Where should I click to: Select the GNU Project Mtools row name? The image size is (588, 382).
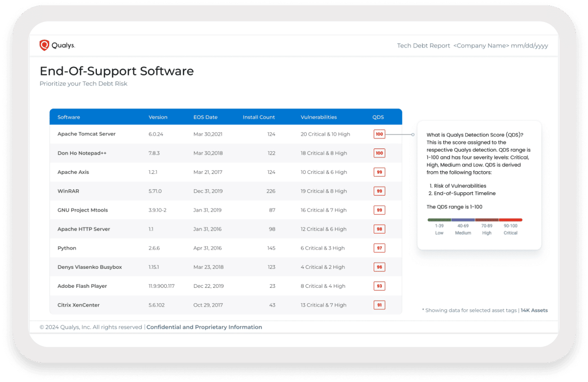click(83, 210)
